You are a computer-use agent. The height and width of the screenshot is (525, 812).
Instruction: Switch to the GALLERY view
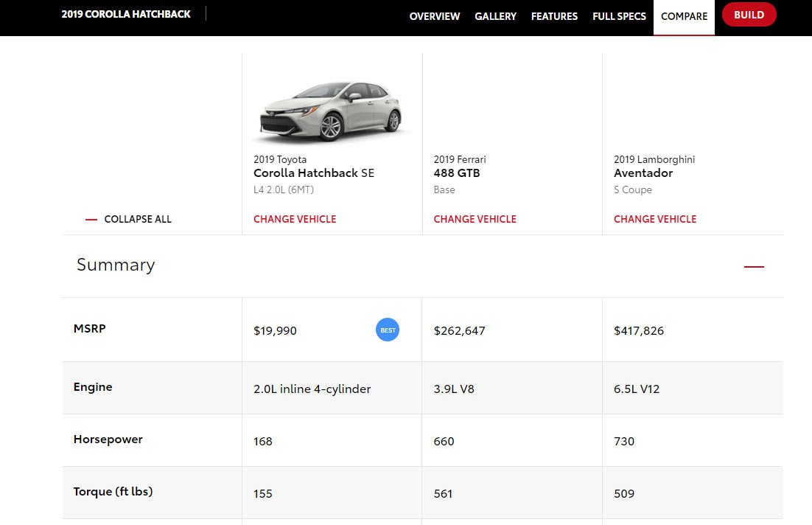click(x=495, y=15)
